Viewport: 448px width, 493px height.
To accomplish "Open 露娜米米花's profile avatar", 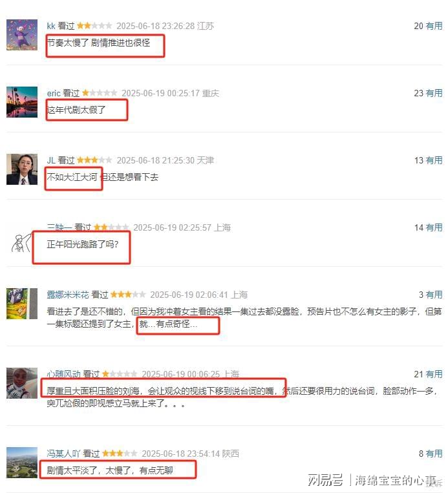I will [x=22, y=304].
